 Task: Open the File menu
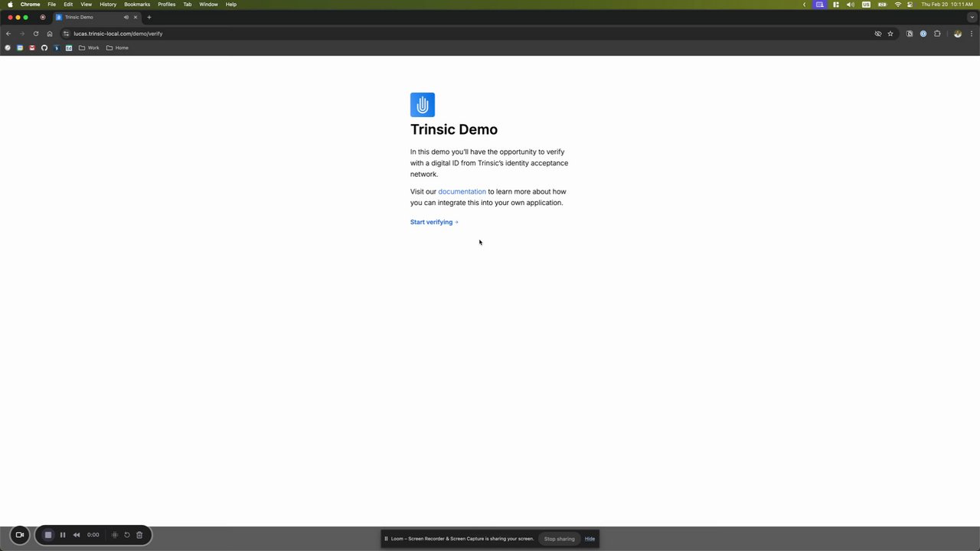point(52,5)
